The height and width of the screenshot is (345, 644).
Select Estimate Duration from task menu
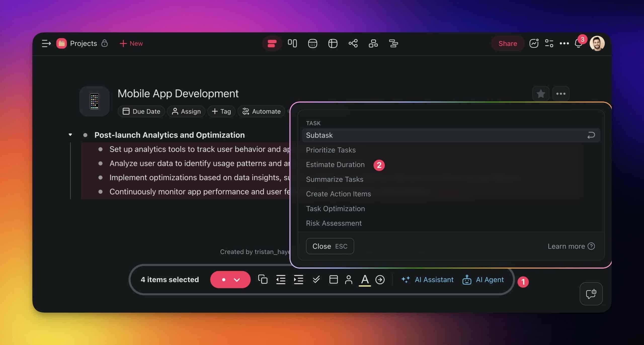[x=335, y=165]
